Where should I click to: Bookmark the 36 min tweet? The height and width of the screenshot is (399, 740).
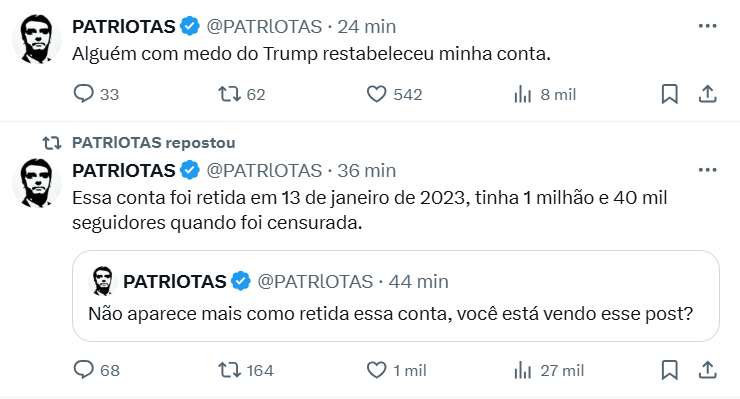670,370
